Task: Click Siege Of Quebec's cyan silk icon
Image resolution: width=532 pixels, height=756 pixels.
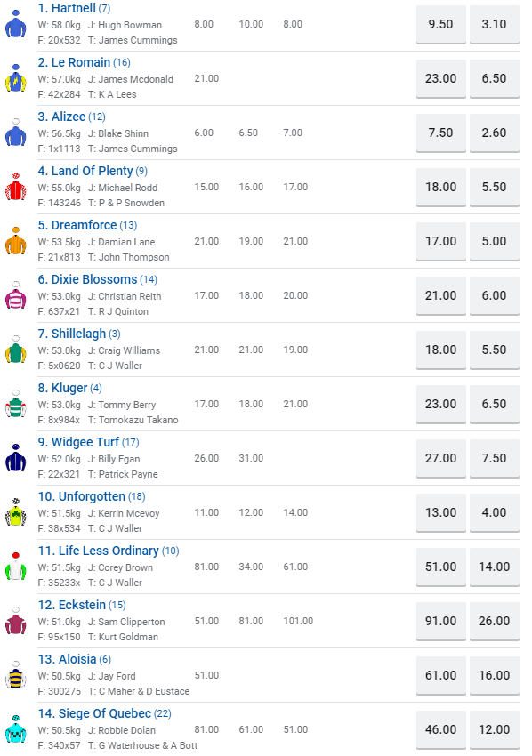Action: click(15, 728)
